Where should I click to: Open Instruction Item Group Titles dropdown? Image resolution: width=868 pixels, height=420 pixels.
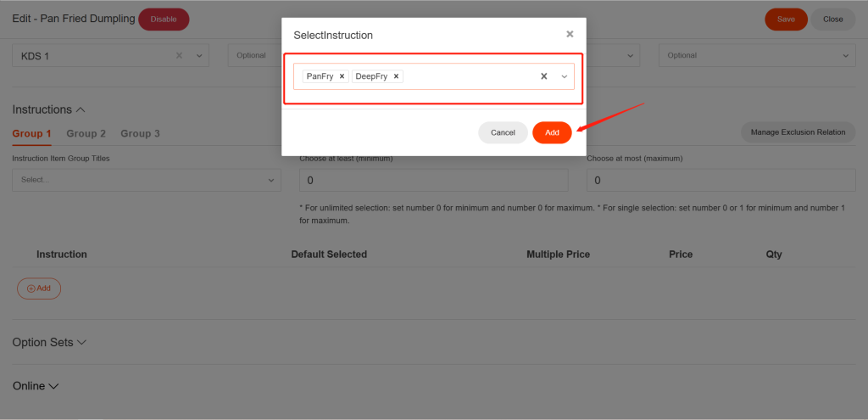click(146, 180)
